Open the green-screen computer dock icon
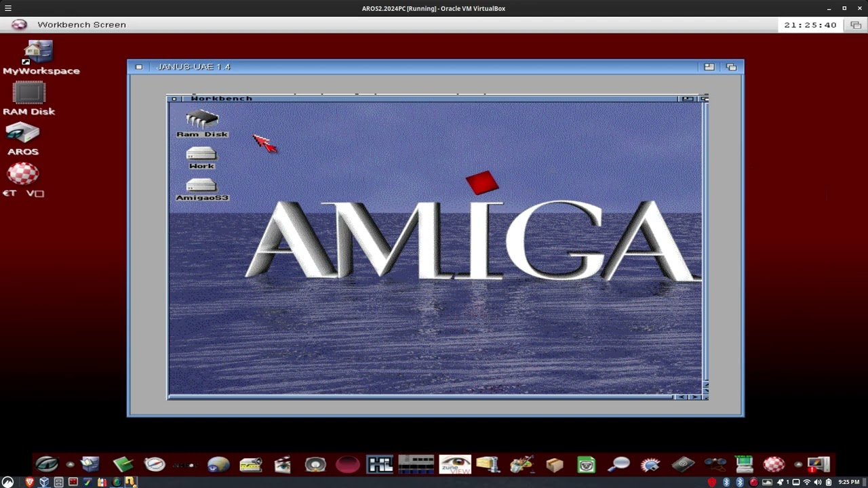Viewport: 868px width, 488px height. (745, 464)
